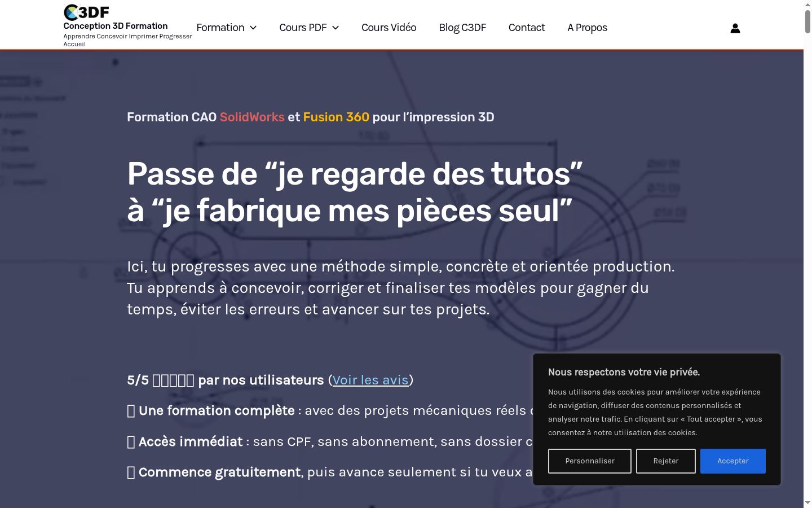Open the Cours PDF menu item

click(303, 28)
